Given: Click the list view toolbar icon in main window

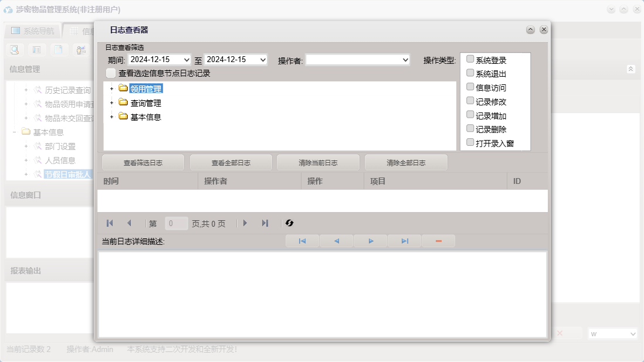Looking at the screenshot, I should [x=36, y=50].
